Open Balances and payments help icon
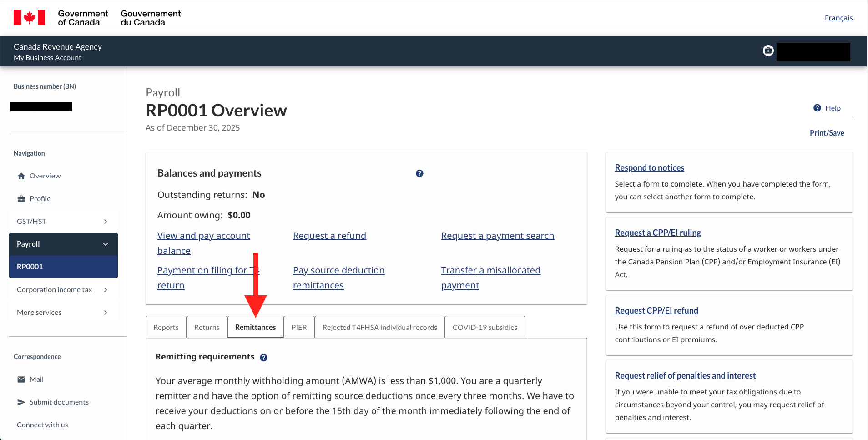The width and height of the screenshot is (868, 440). pos(419,173)
